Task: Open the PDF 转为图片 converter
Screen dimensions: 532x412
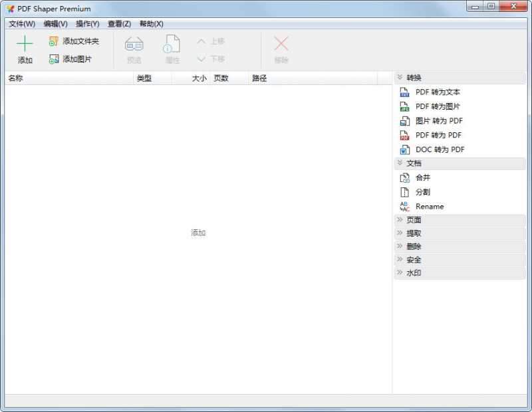Action: coord(432,106)
